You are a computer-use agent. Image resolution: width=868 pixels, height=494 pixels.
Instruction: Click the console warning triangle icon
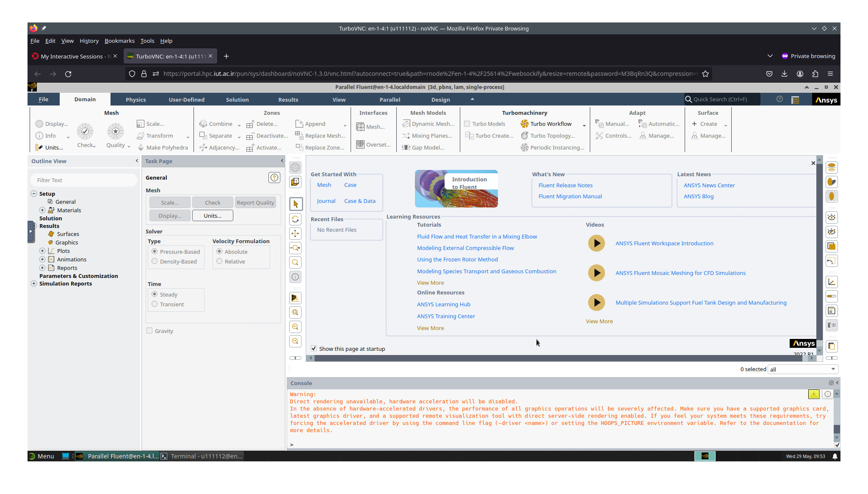[x=813, y=394]
